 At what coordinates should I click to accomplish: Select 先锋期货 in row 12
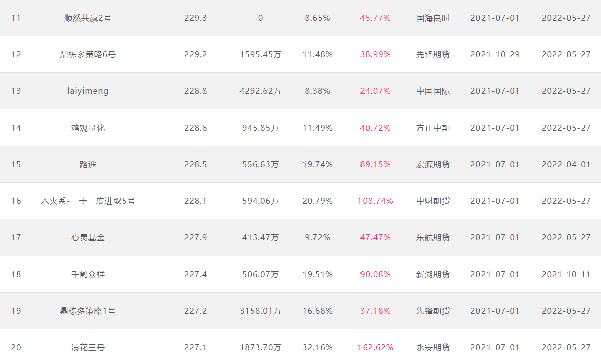click(x=433, y=54)
